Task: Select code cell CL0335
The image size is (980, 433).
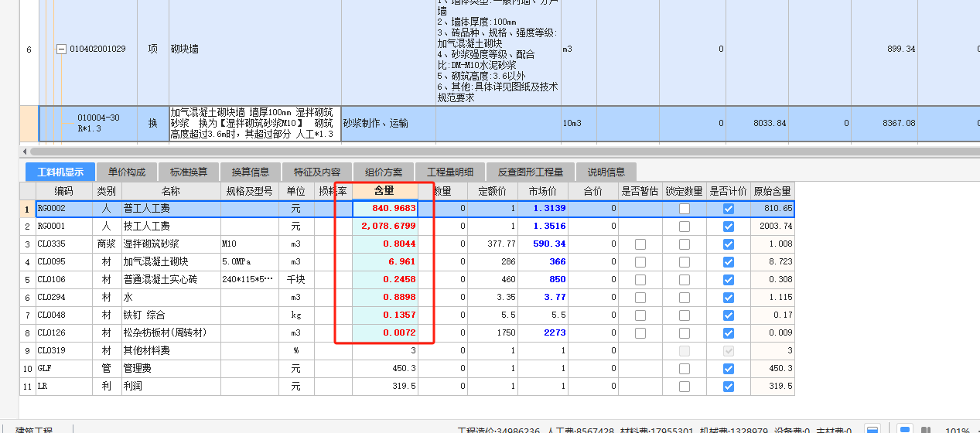Action: [65, 244]
